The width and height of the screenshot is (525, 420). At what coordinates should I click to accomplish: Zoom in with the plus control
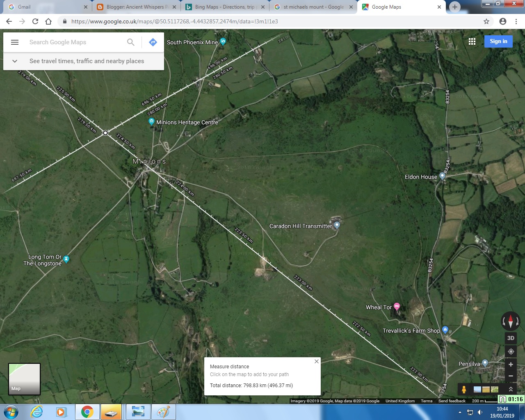tap(511, 364)
